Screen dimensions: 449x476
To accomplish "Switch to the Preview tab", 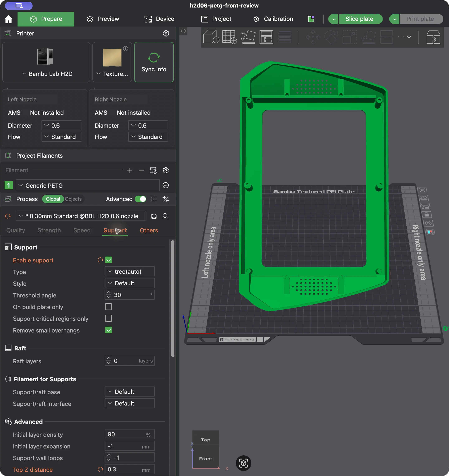I will point(103,19).
